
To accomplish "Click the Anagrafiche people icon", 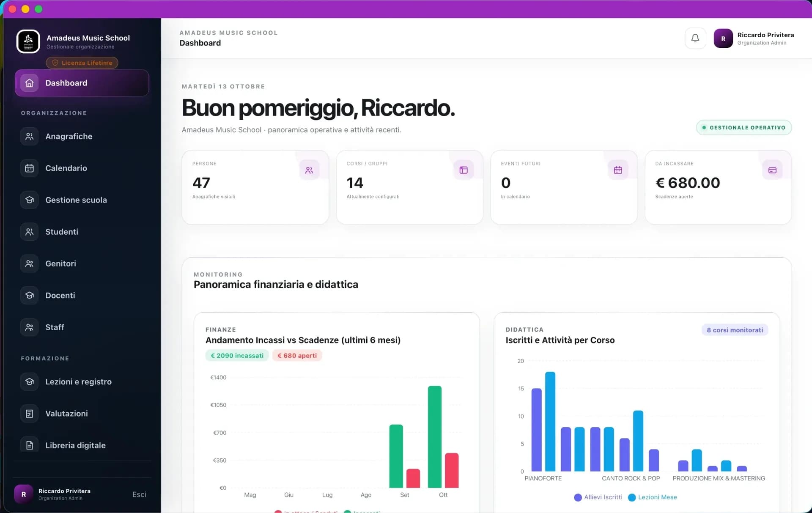I will (x=29, y=136).
